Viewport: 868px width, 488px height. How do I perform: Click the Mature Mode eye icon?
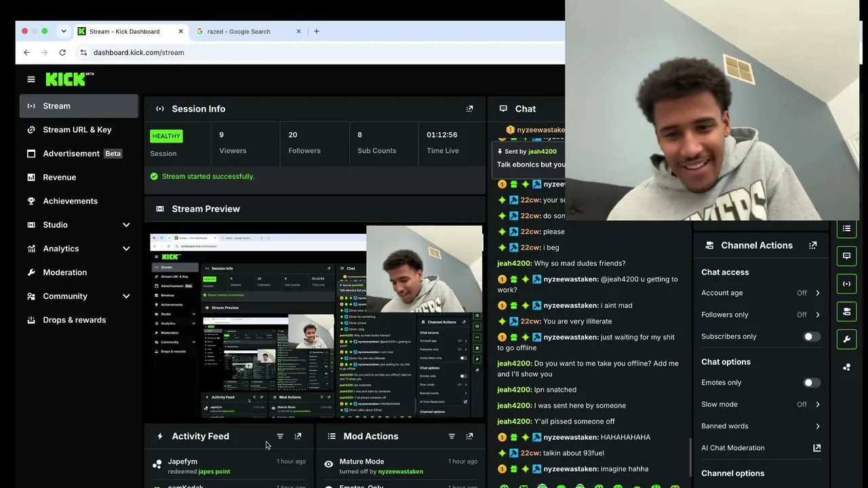pyautogui.click(x=329, y=465)
